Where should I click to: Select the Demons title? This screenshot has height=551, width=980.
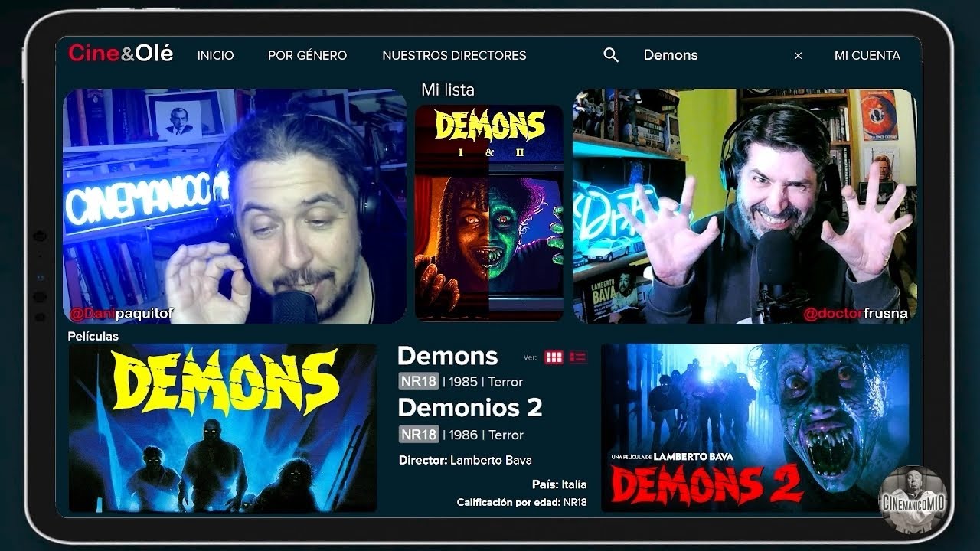pos(447,356)
